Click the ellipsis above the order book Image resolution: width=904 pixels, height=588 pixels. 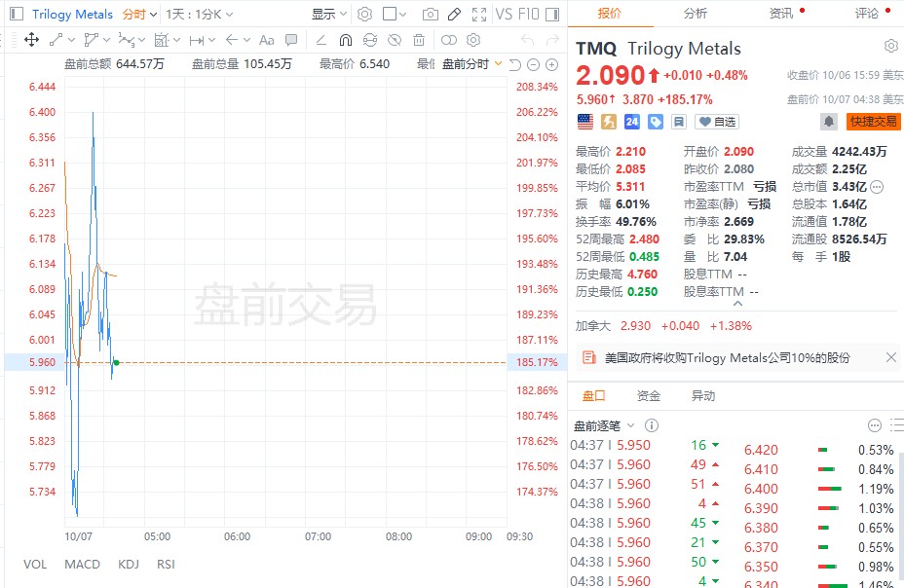[875, 425]
